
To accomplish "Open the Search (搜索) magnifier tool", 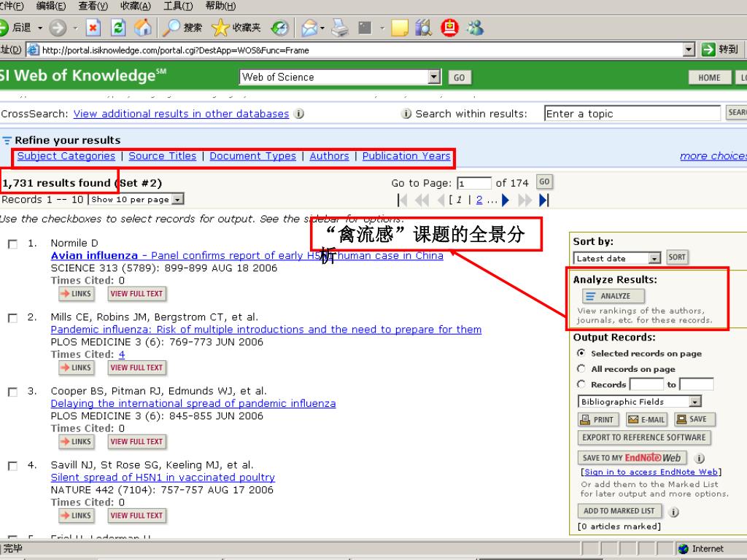I will click(182, 28).
